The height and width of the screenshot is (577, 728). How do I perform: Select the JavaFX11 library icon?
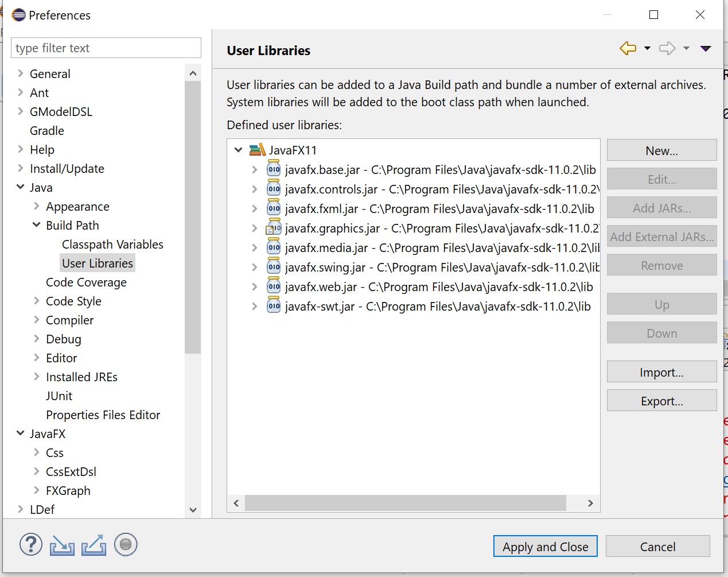258,150
